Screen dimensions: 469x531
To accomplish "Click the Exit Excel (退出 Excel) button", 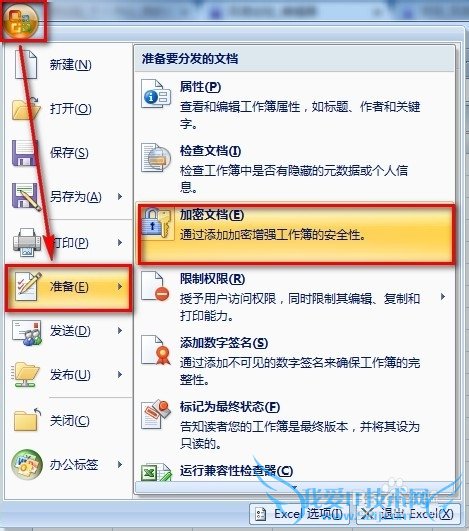I will click(408, 514).
